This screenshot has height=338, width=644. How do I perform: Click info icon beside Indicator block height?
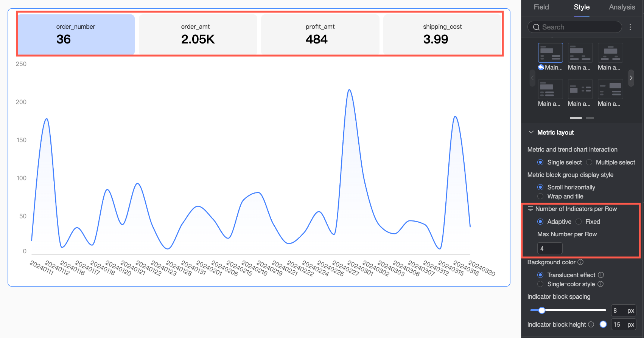coord(591,324)
